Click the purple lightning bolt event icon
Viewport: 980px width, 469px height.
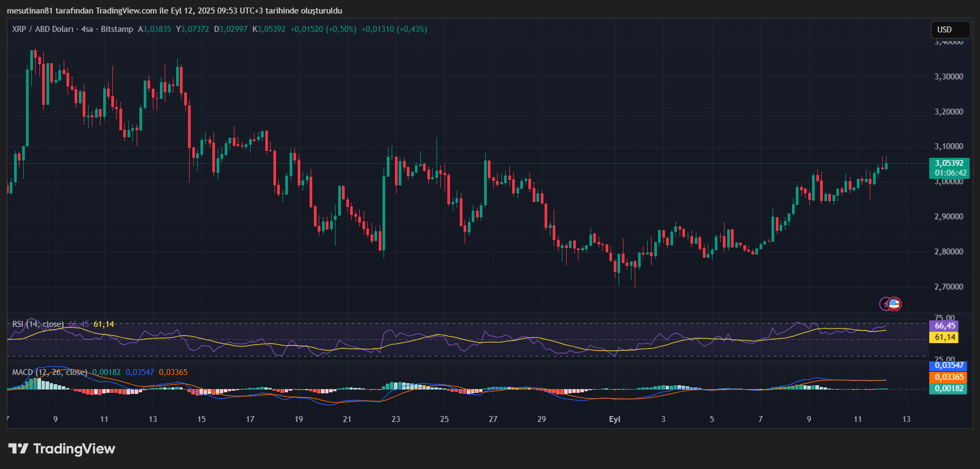pos(884,304)
